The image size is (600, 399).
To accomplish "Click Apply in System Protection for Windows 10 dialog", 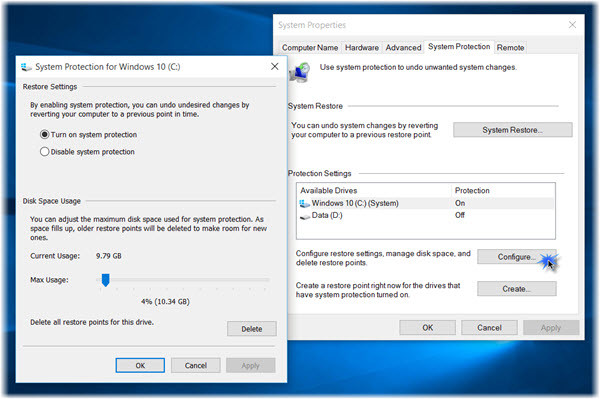I will [x=250, y=365].
